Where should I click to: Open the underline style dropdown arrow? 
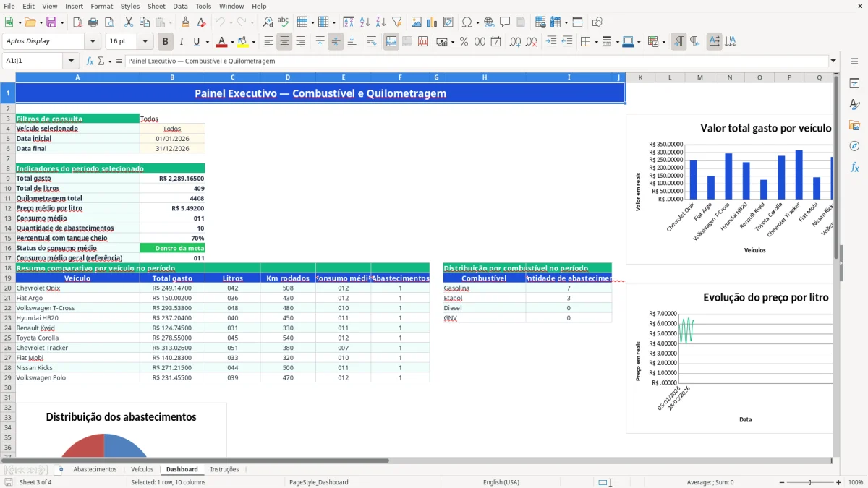tap(207, 41)
